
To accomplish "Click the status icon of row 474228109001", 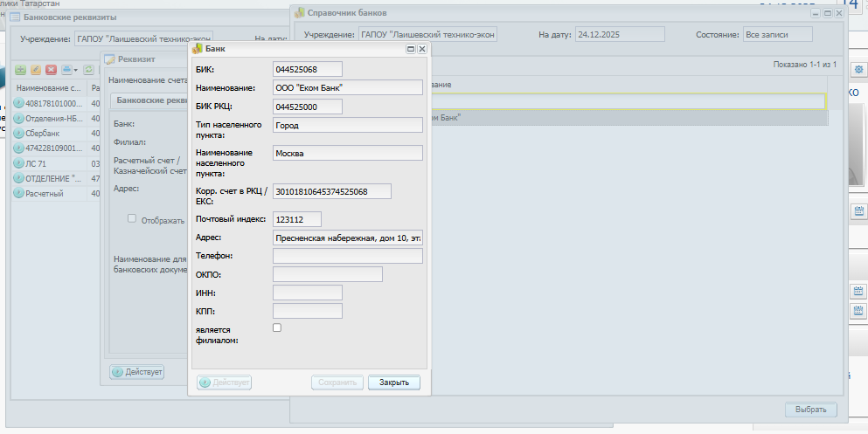I will pos(19,148).
